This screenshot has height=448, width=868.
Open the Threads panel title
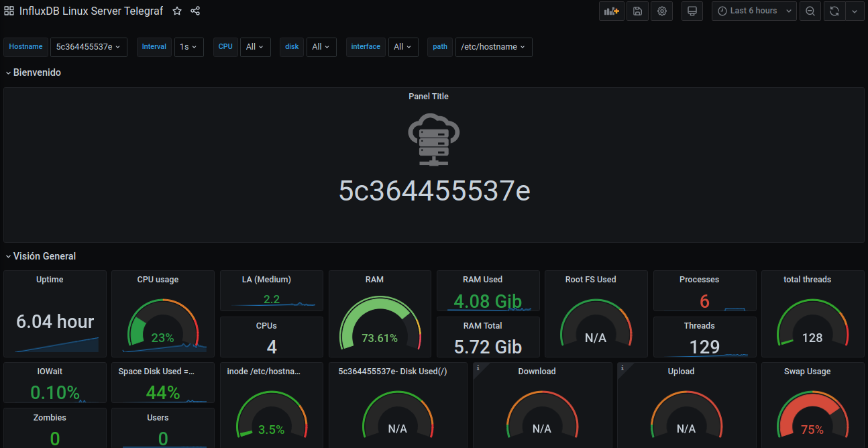(x=699, y=326)
